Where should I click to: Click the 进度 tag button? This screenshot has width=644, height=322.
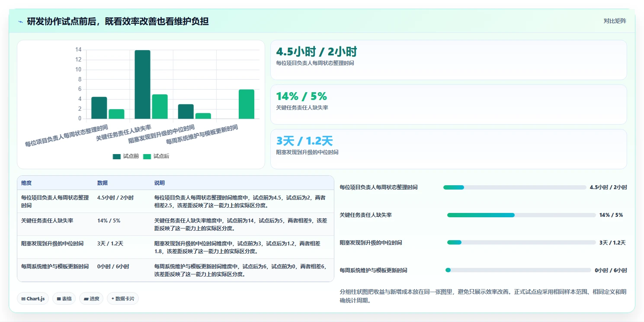coord(91,299)
